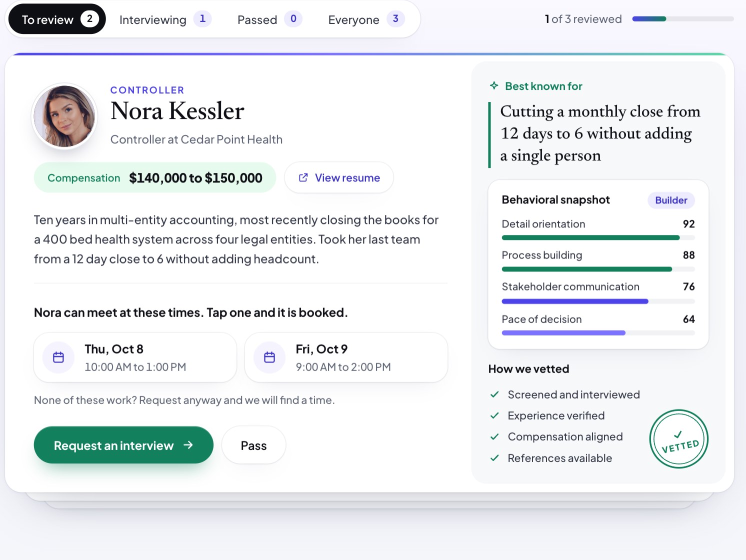Click the checkmark beside Screened and interviewed

(494, 394)
